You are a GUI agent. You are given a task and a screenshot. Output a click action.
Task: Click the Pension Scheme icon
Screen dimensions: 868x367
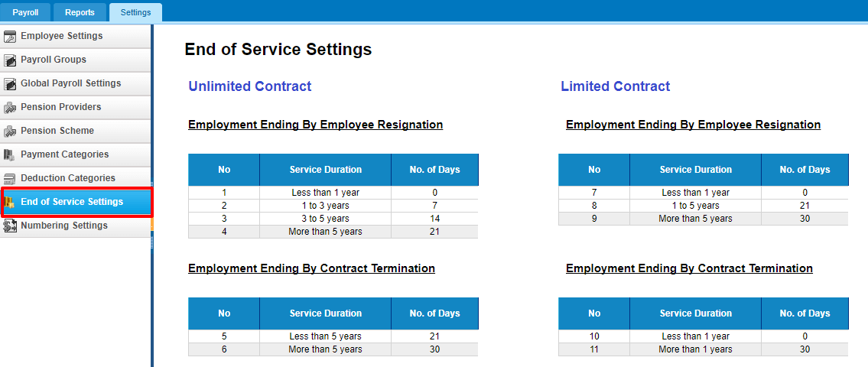click(x=9, y=132)
